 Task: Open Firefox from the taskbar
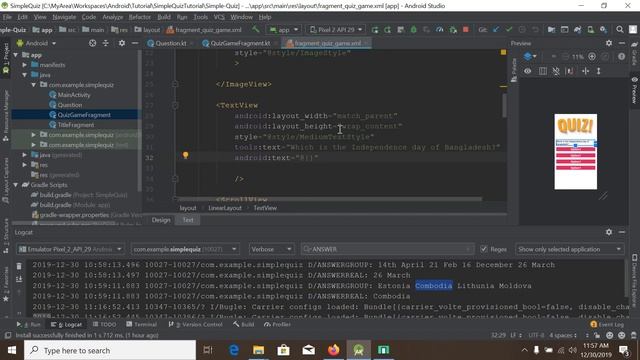point(333,350)
